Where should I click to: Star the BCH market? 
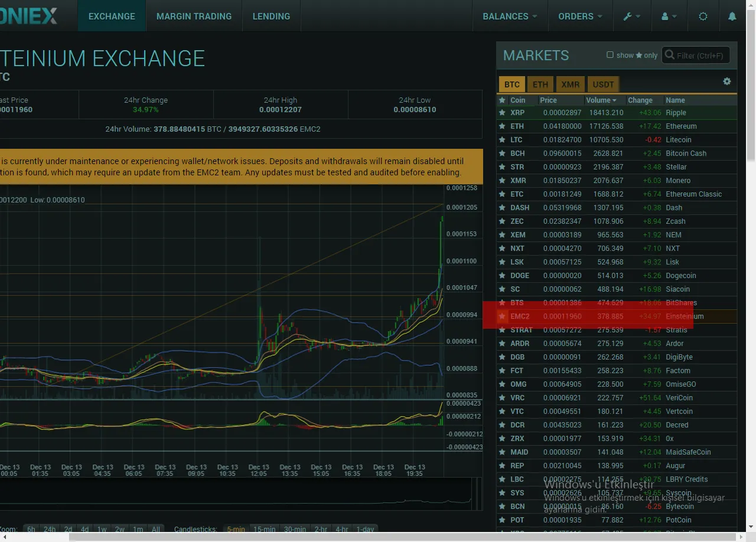tap(502, 154)
